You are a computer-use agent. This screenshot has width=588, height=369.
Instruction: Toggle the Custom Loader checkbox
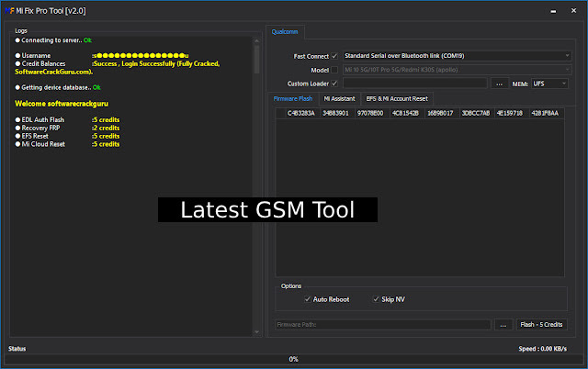tap(334, 84)
